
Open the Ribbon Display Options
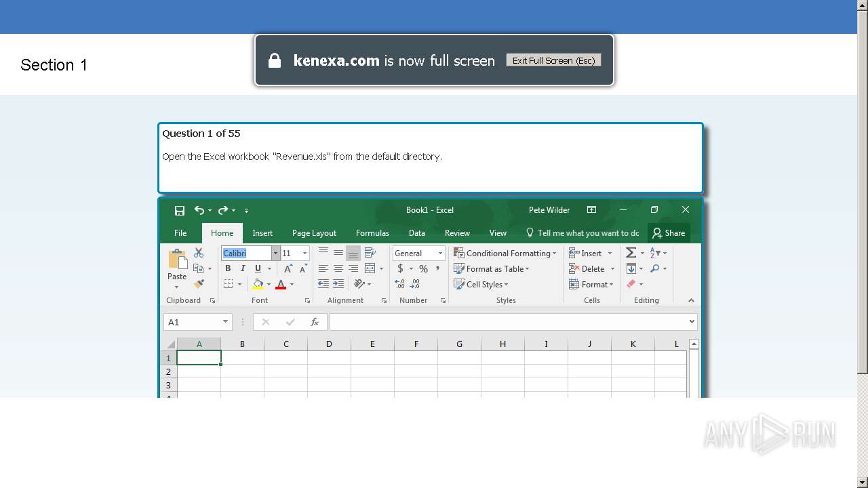591,210
